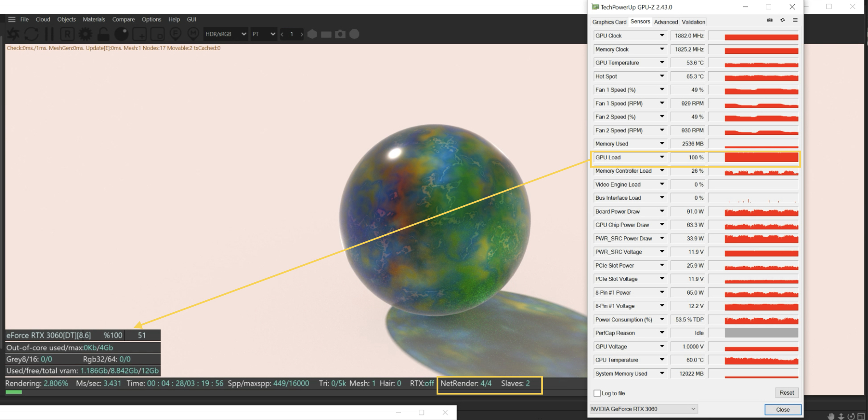Click the Out-of-core used/max status line

(83, 348)
